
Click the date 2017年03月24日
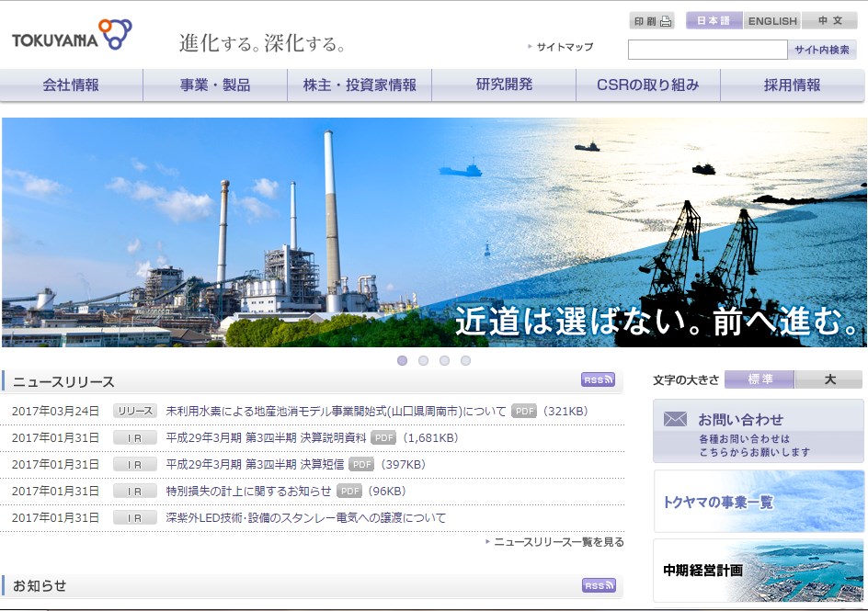(55, 412)
